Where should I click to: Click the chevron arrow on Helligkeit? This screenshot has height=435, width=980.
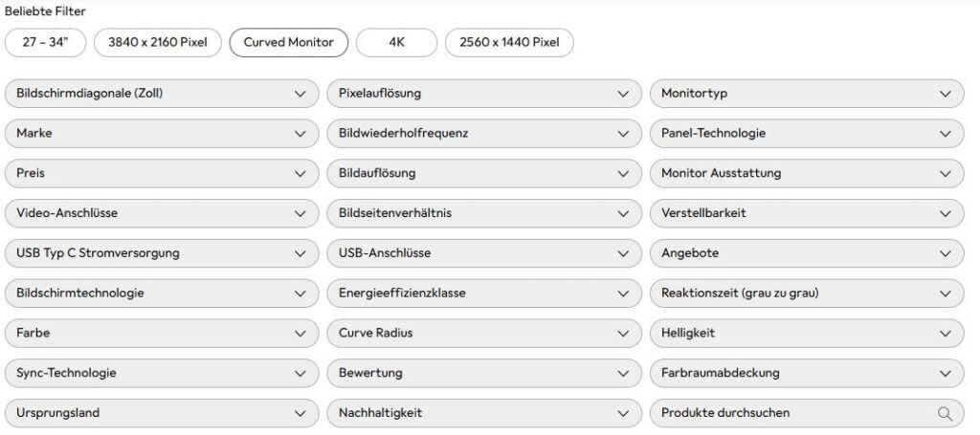[946, 334]
